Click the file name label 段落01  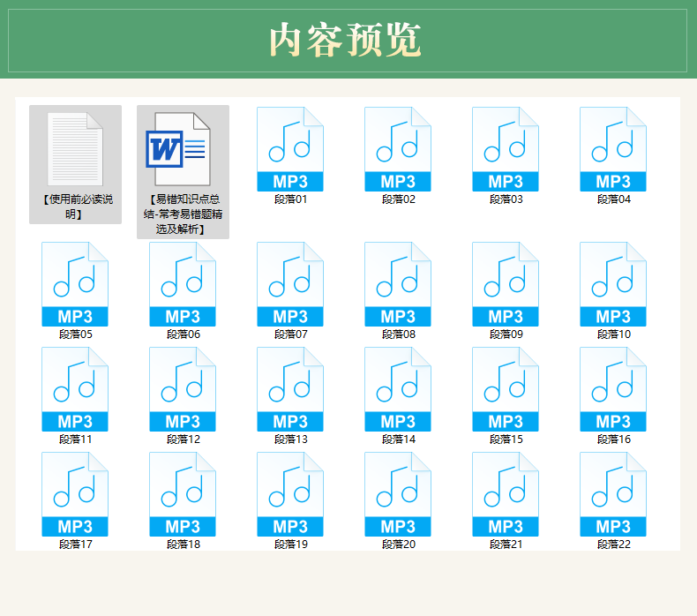pyautogui.click(x=291, y=199)
